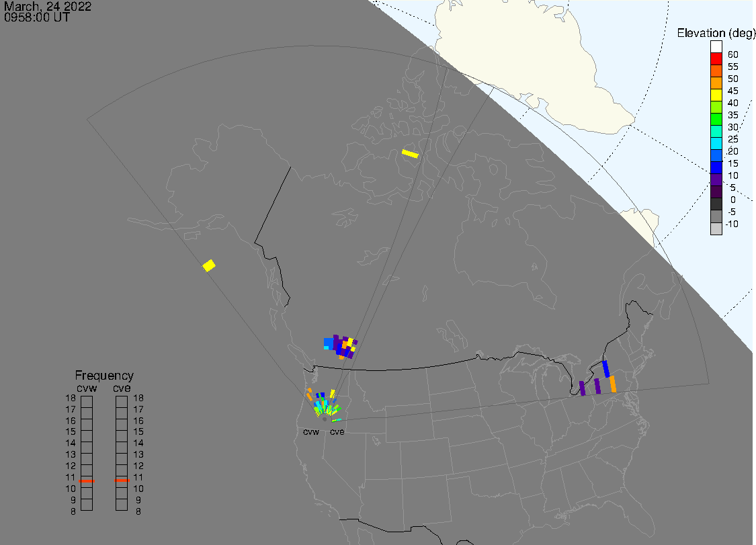756x545 pixels.
Task: Click the light gray bottom swatch in the Elevation legend
Action: [716, 228]
